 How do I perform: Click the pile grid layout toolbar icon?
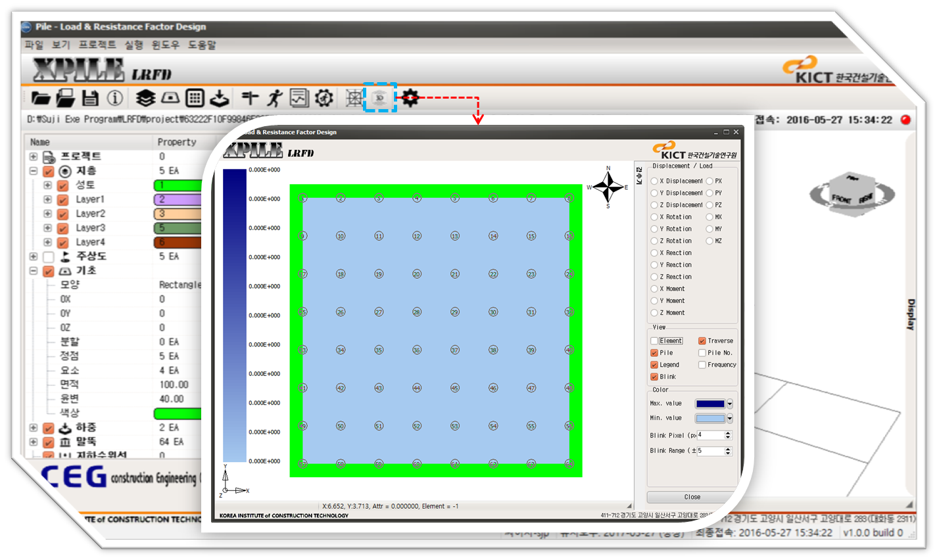point(195,99)
